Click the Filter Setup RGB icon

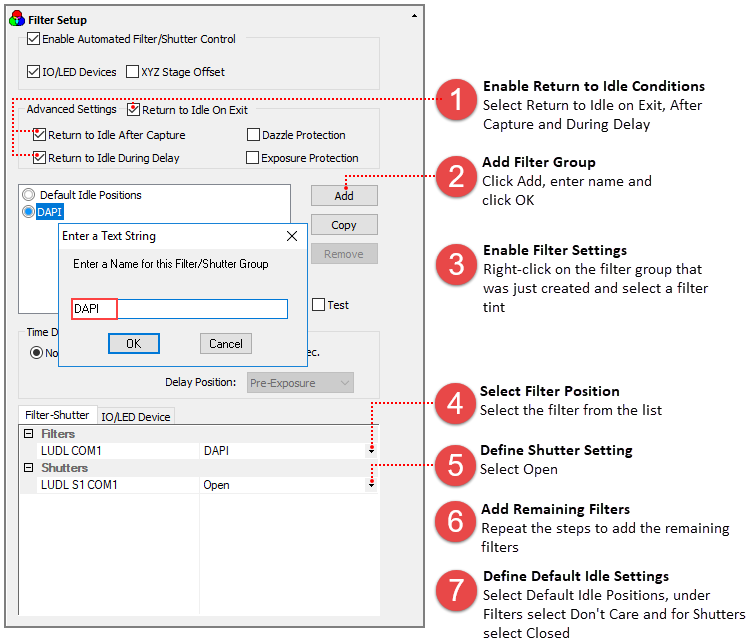15,19
